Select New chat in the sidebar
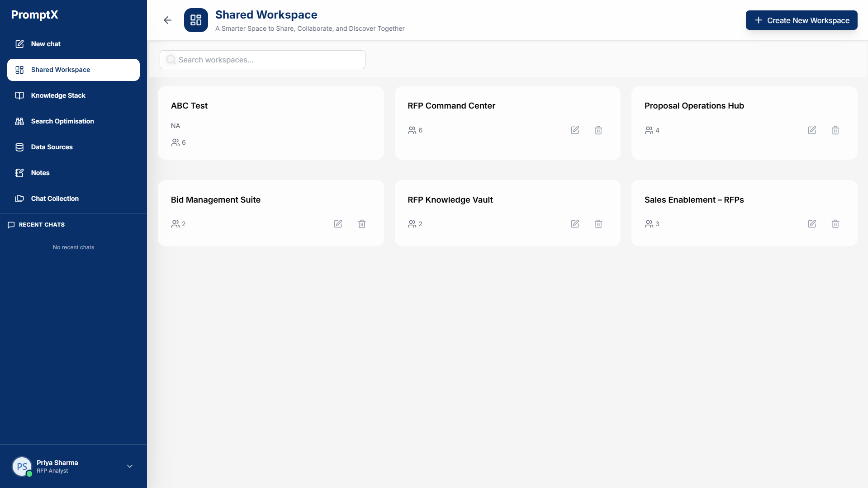Screen dimensions: 868x488 coord(46,44)
